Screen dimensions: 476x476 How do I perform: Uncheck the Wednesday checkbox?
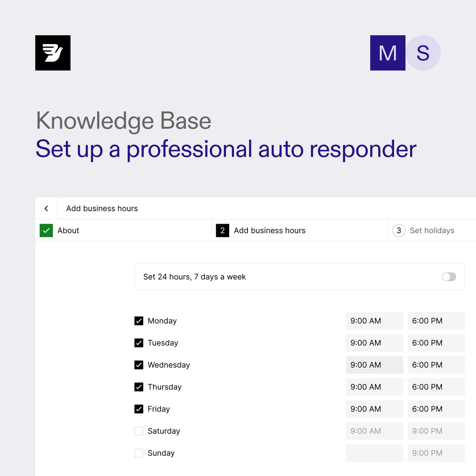[139, 365]
